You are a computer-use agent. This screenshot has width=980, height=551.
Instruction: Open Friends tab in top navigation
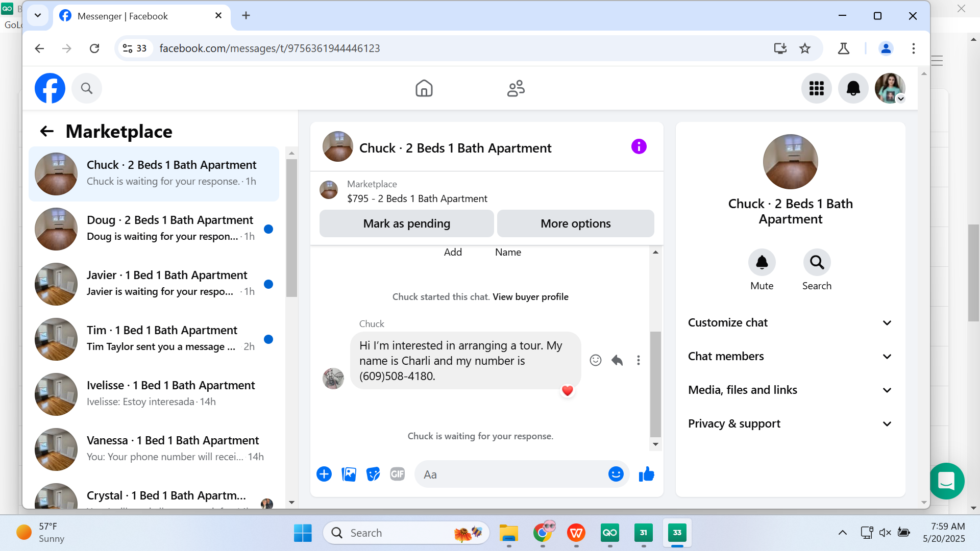pyautogui.click(x=516, y=88)
